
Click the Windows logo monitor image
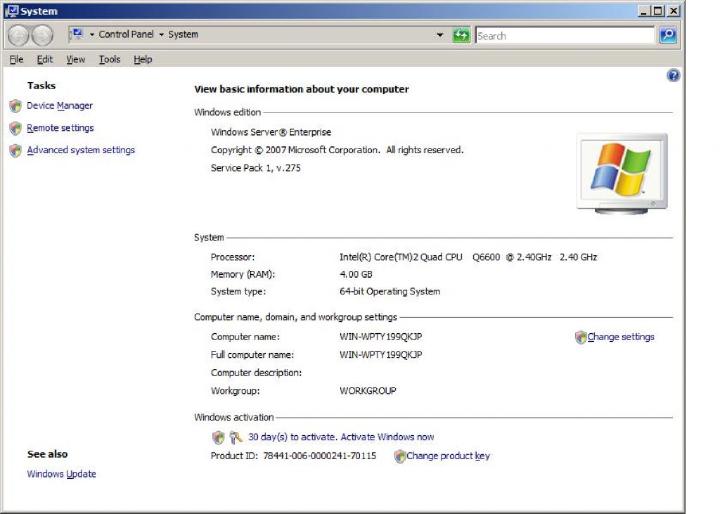coord(622,174)
